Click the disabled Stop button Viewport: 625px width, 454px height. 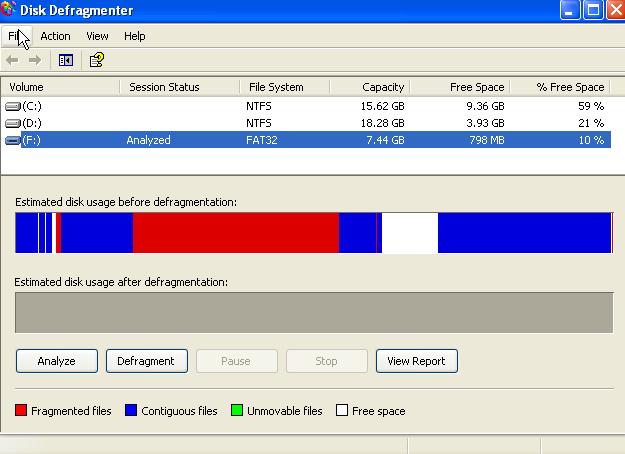pos(327,361)
